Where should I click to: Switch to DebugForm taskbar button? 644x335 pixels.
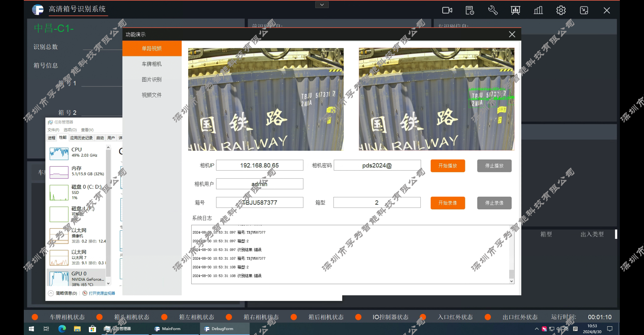[x=225, y=329]
